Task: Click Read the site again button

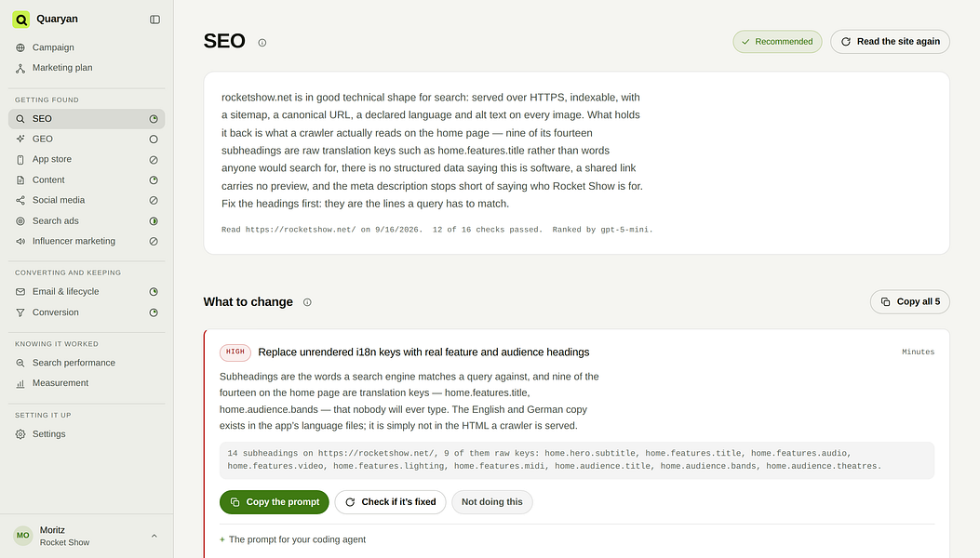Action: [x=890, y=42]
